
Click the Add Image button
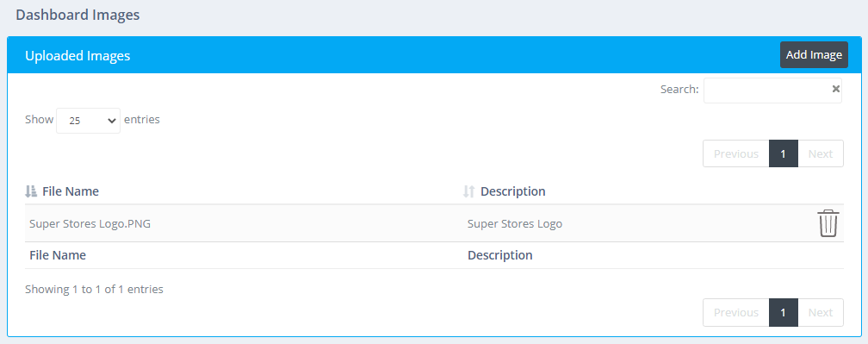click(814, 55)
